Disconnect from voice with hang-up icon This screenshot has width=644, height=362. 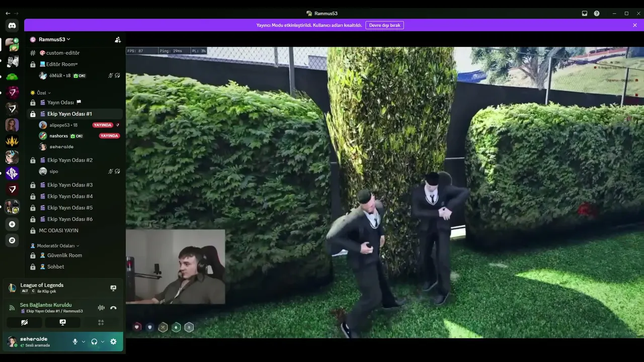click(113, 308)
